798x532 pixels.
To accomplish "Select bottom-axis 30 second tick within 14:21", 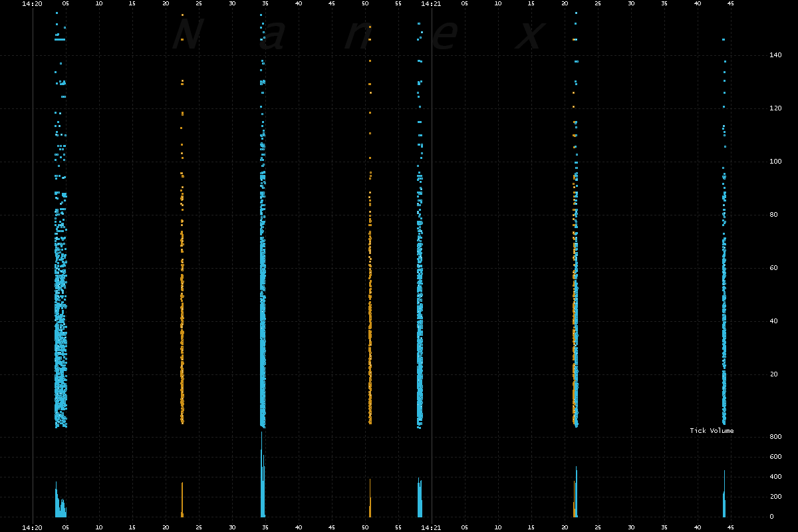I will click(631, 527).
